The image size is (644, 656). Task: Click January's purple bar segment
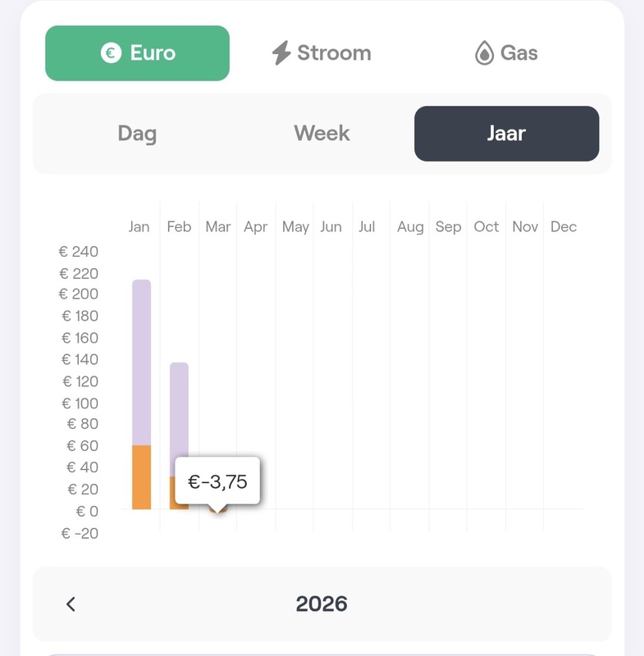(142, 361)
